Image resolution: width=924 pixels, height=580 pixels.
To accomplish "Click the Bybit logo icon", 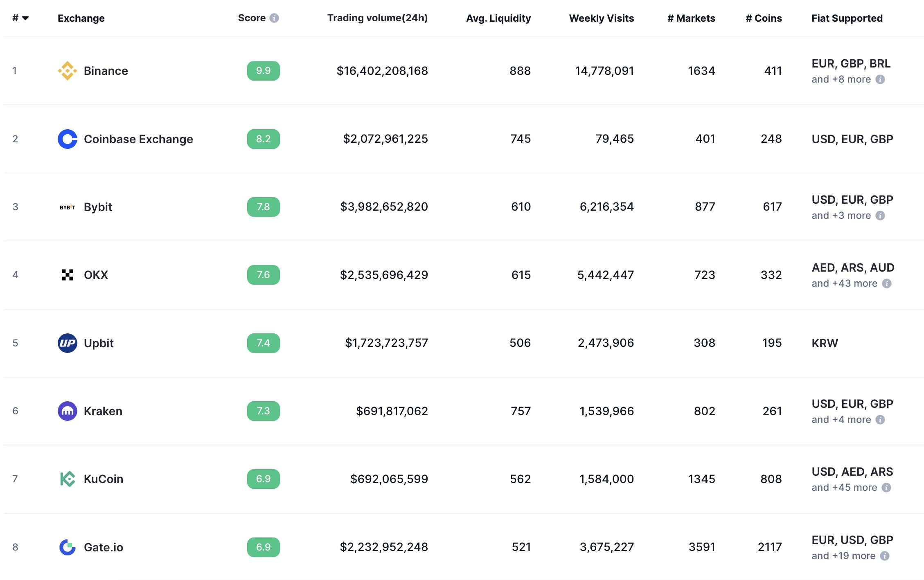I will 67,207.
